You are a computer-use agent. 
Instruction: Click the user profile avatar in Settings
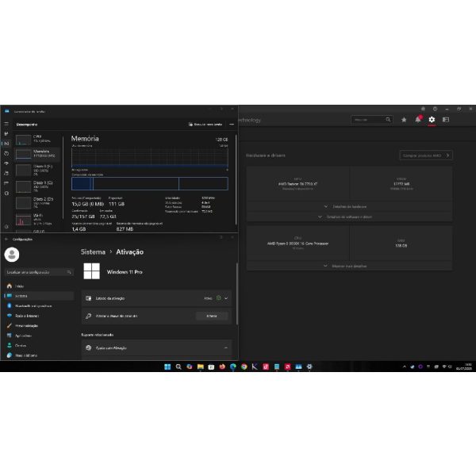(x=12, y=254)
